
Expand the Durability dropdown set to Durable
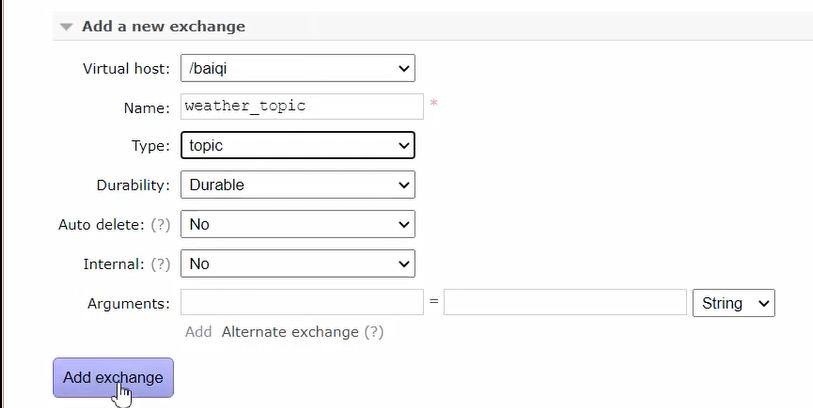(x=297, y=185)
